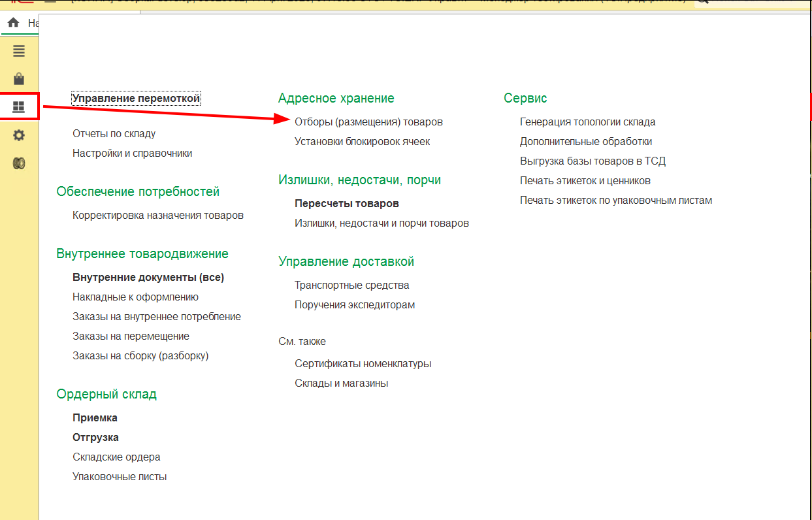Open Отчеты по складу
Viewport: 812px width, 520px height.
tap(114, 134)
